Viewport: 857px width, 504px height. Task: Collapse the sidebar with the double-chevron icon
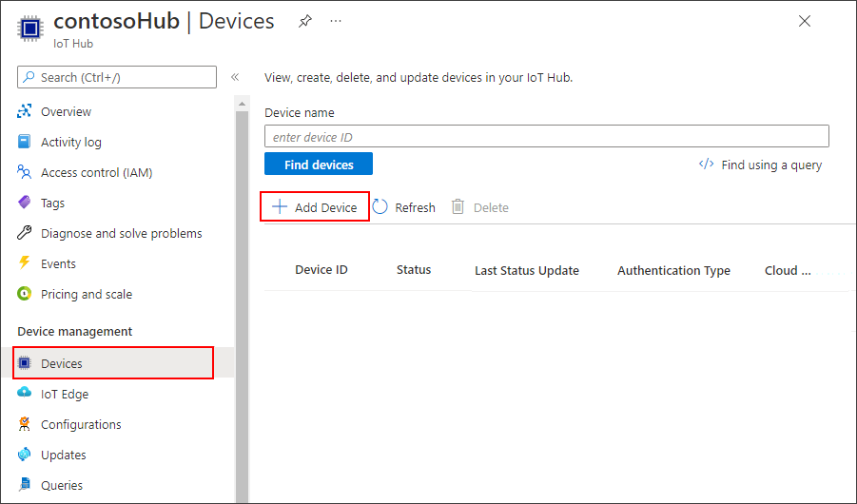(235, 77)
